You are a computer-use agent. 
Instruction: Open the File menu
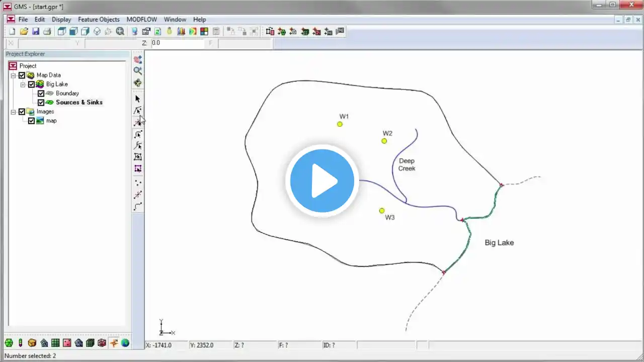point(23,20)
